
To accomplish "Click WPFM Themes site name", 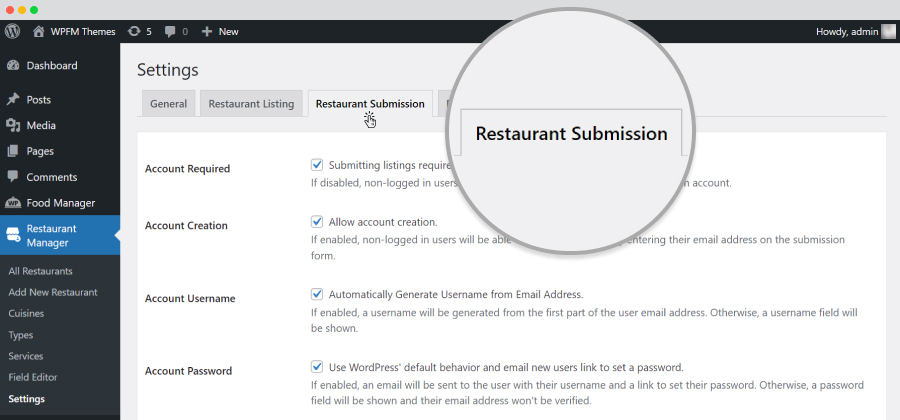I will pos(83,32).
